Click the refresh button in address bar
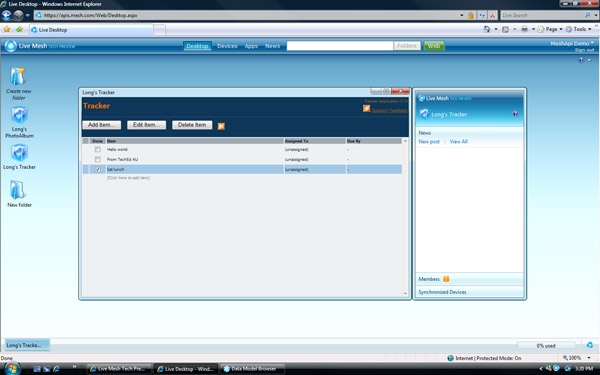600x375 pixels. [482, 15]
